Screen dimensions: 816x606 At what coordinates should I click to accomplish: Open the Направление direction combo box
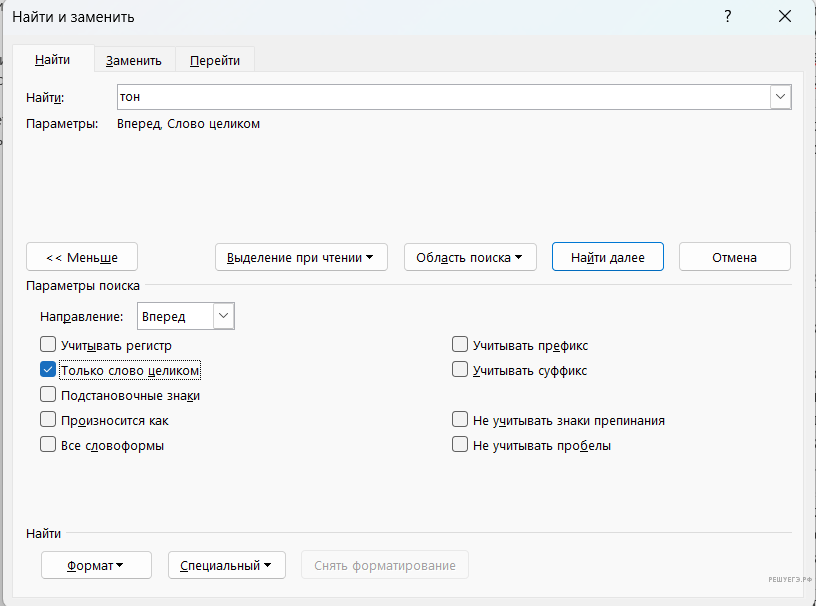pos(185,316)
